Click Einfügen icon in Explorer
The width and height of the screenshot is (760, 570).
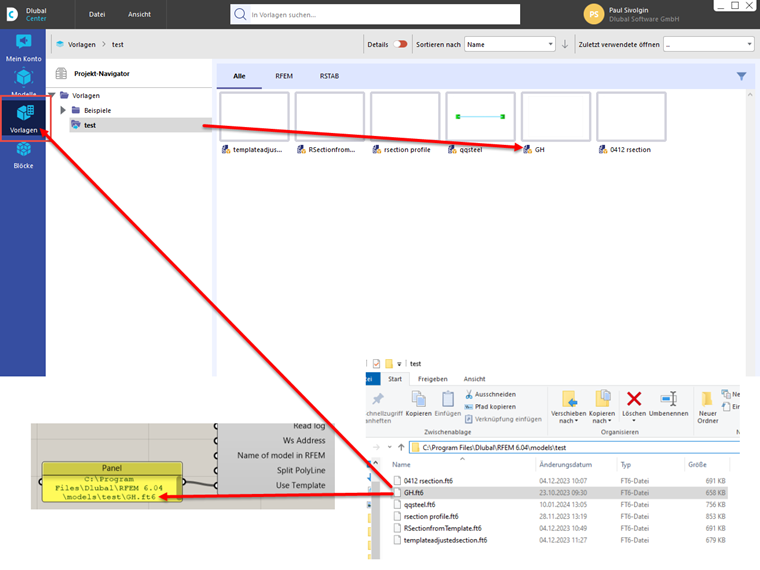tap(447, 403)
